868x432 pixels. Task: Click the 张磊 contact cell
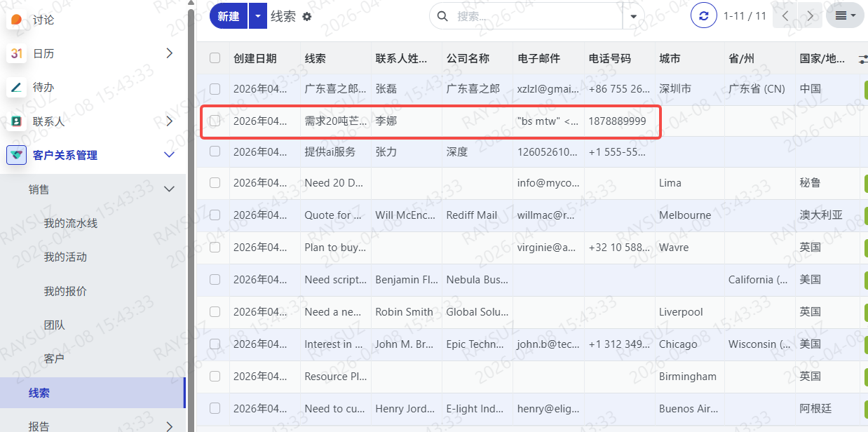(407, 89)
